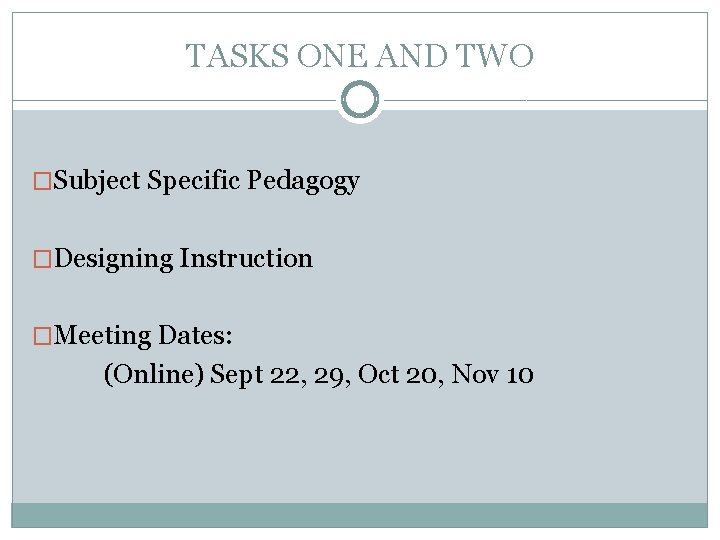Click the bullet marker before Meeting Dates
This screenshot has height=540, width=720.
coord(41,336)
